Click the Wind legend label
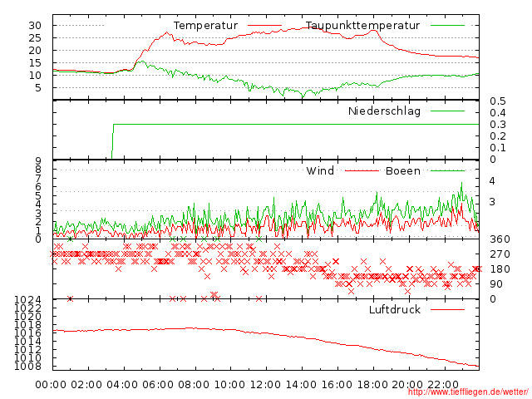 [x=320, y=170]
